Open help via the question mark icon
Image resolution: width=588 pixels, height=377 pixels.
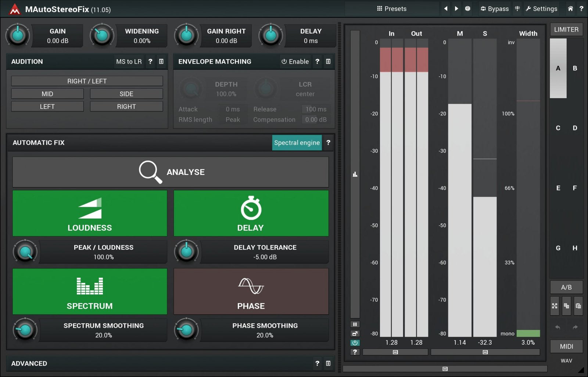pos(582,8)
